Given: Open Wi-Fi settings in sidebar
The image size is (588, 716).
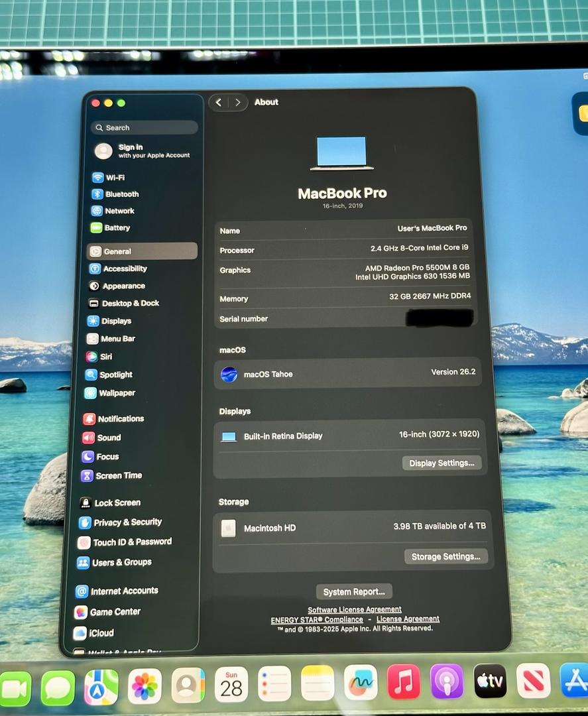Looking at the screenshot, I should tap(109, 178).
